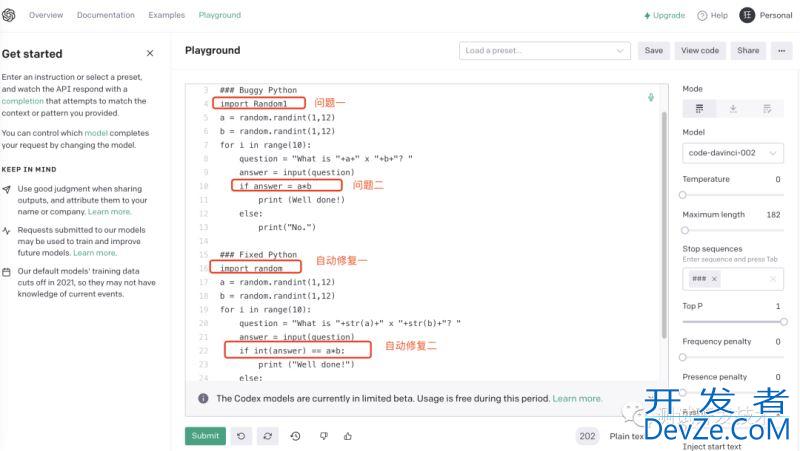
Task: Click the info icon in beta notice
Action: point(203,398)
